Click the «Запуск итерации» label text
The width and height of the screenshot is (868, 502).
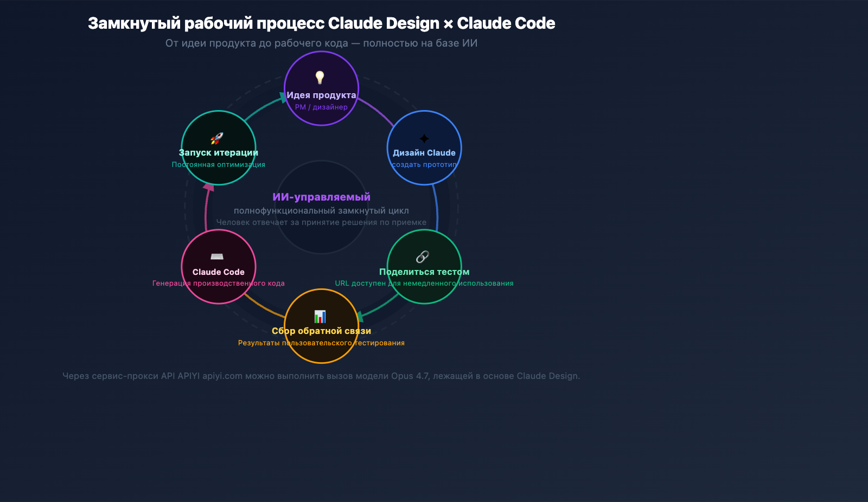click(x=218, y=152)
